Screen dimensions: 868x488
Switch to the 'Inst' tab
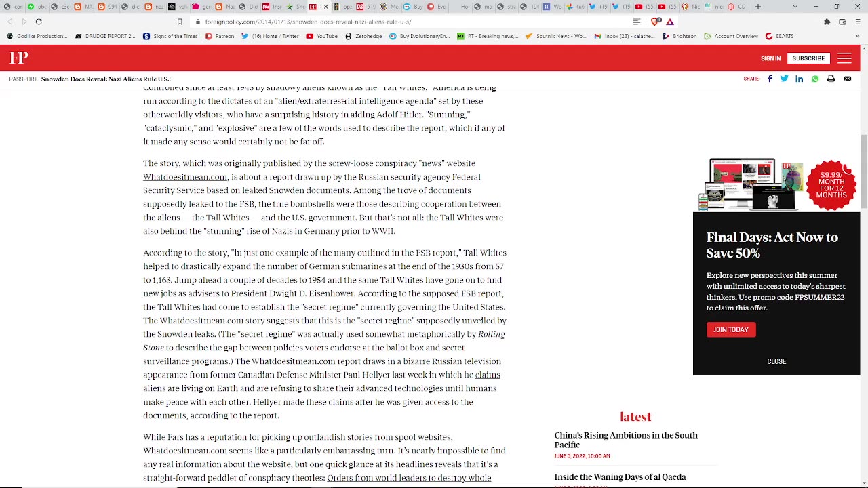pos(273,7)
